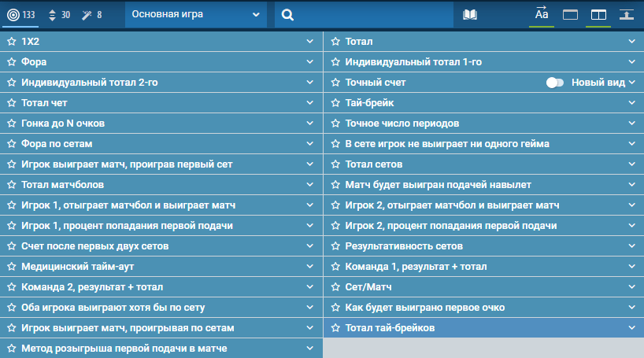Toggle the Новый вид switch
Screen dimensions: 644x358
click(x=554, y=83)
